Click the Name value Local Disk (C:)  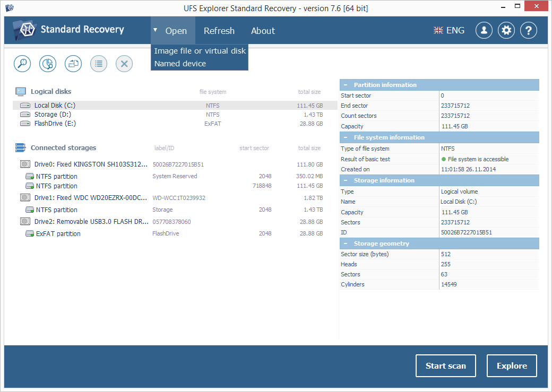coord(459,202)
